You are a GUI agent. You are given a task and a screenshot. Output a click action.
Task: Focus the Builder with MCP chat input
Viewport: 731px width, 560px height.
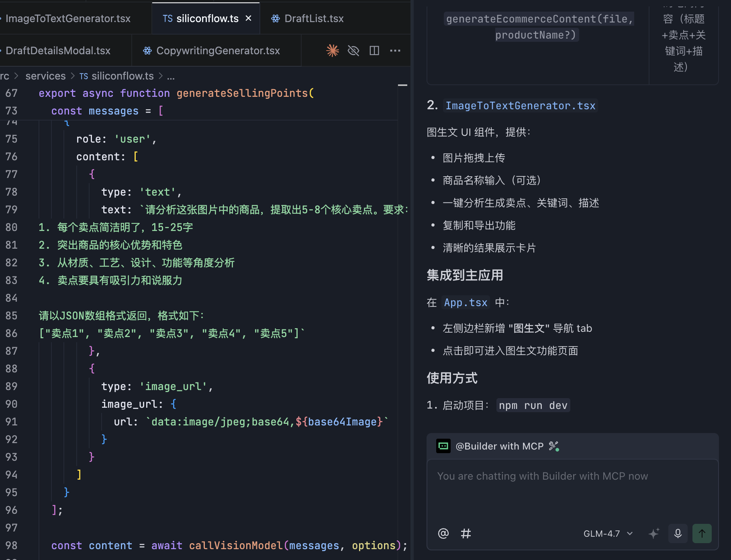pos(572,490)
